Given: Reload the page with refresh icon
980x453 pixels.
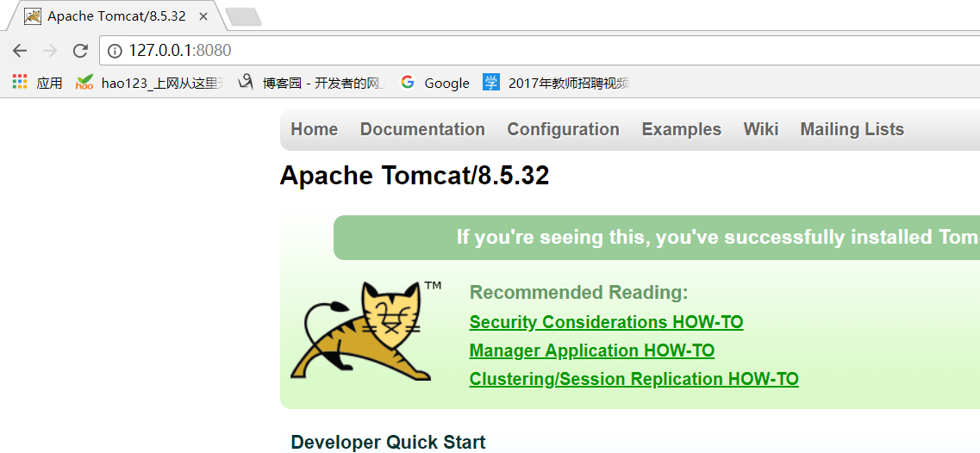Looking at the screenshot, I should 80,51.
